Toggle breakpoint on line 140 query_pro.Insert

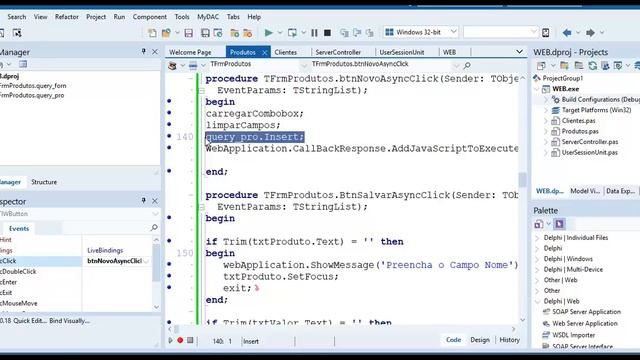[x=169, y=136]
